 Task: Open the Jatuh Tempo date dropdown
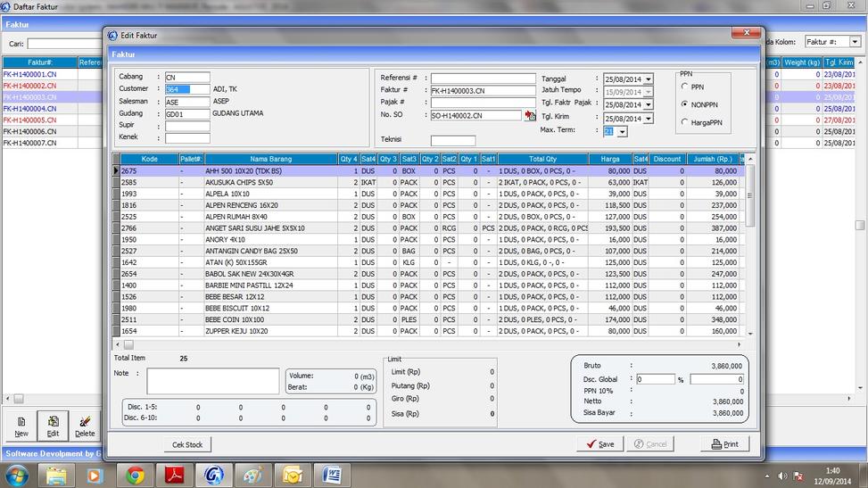tap(649, 92)
